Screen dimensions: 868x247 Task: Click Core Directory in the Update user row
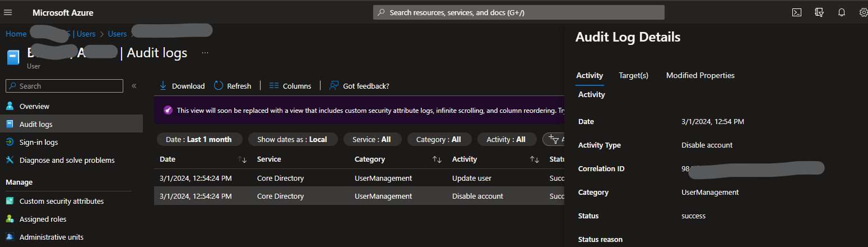[x=280, y=178]
